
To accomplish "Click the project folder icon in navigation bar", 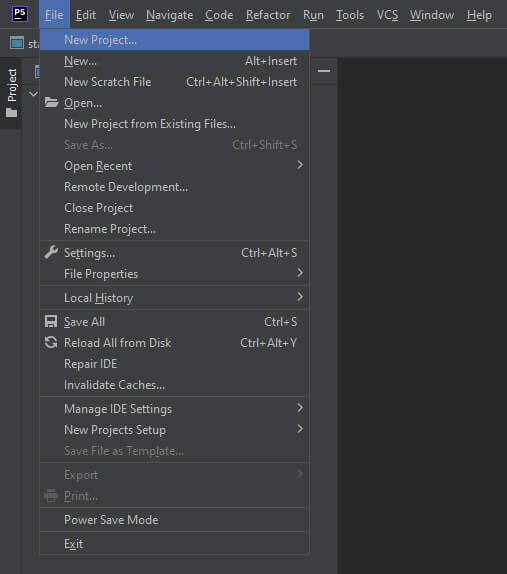I will tap(17, 43).
